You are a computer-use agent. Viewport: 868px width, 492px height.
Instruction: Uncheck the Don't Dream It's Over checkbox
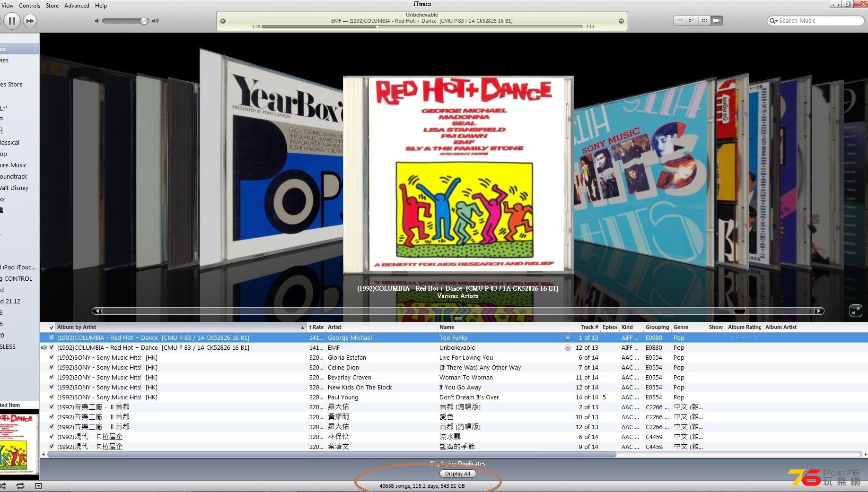click(52, 397)
